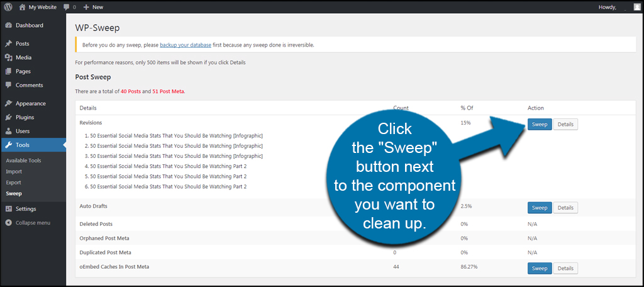Screen dimensions: 644x287
Task: Click the 86.27% value
Action: coord(469,266)
